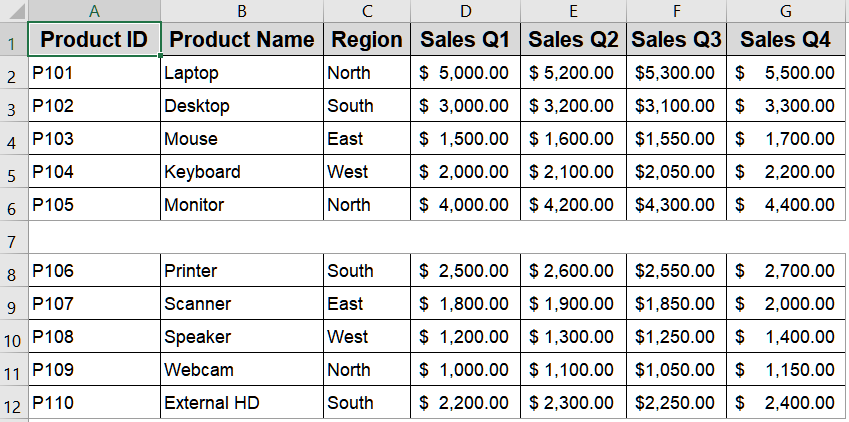This screenshot has width=849, height=422.
Task: Click the $1,050.00 Sales Q3 cell
Action: coord(676,370)
